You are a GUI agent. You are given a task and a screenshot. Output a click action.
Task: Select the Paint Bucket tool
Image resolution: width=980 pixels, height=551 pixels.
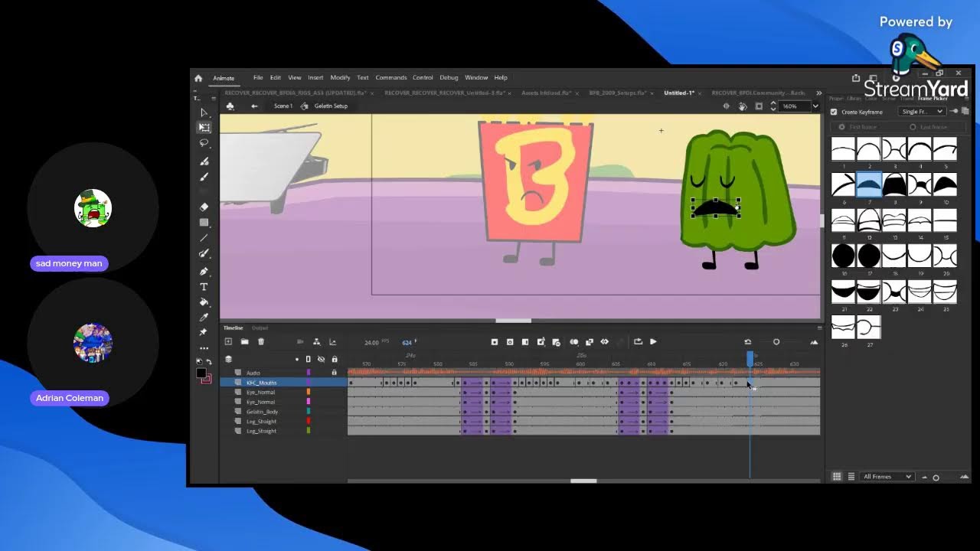click(x=204, y=302)
